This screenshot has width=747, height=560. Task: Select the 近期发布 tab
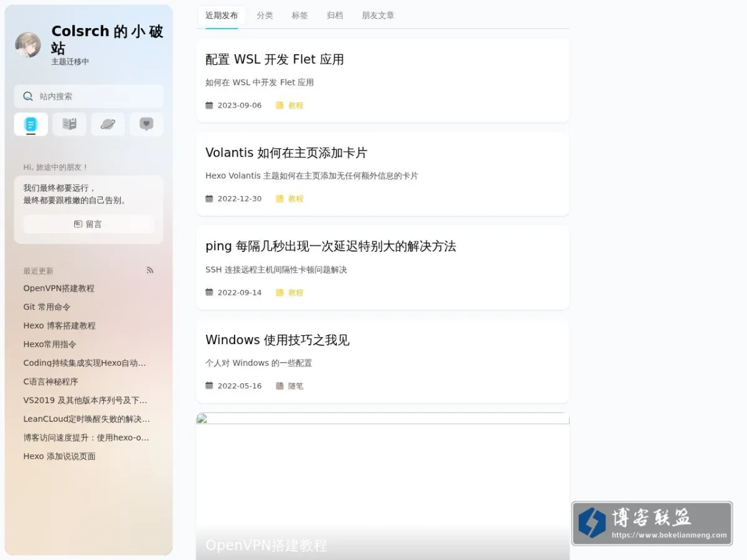point(222,16)
